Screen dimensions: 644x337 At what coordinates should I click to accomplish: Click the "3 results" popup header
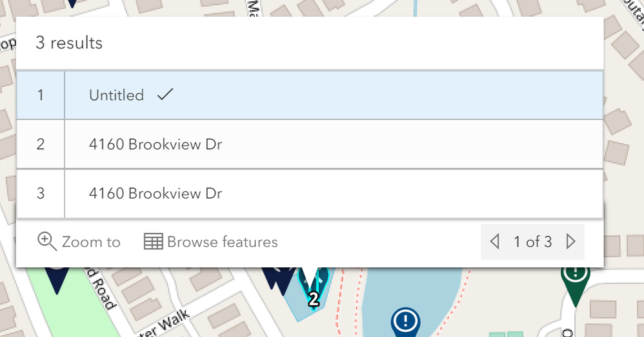pos(69,43)
